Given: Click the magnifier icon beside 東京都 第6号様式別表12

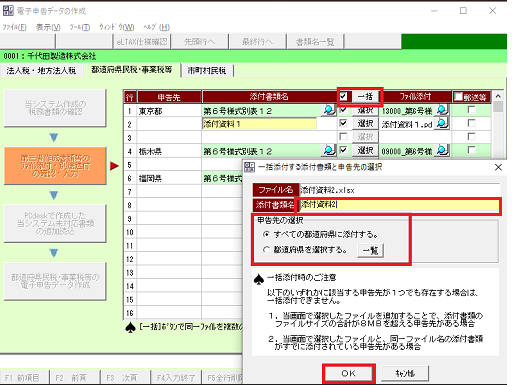Looking at the screenshot, I should (329, 110).
